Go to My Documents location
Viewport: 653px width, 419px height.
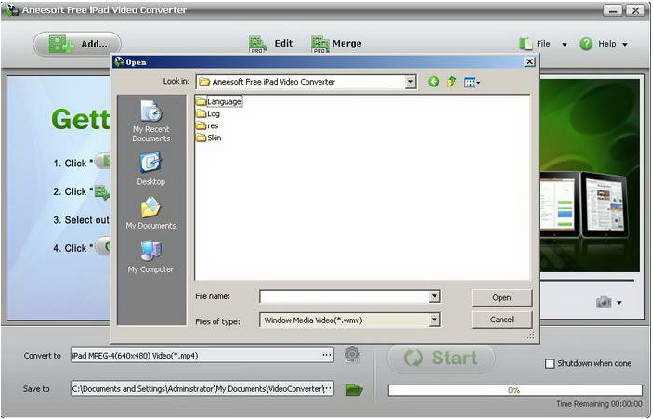click(151, 213)
